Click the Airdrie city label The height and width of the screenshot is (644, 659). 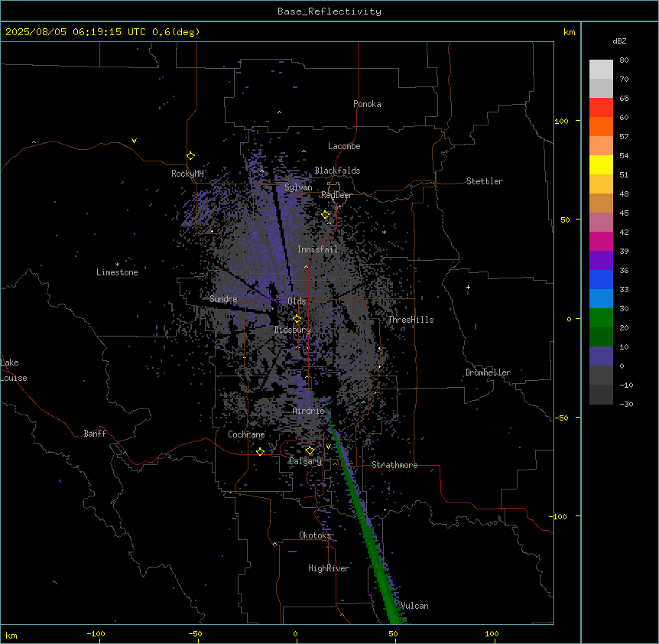pos(309,411)
